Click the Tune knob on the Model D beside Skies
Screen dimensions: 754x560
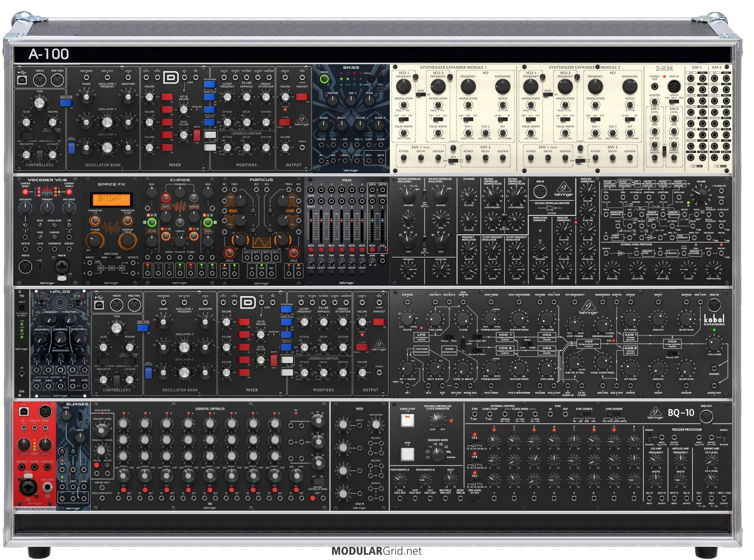(x=39, y=102)
